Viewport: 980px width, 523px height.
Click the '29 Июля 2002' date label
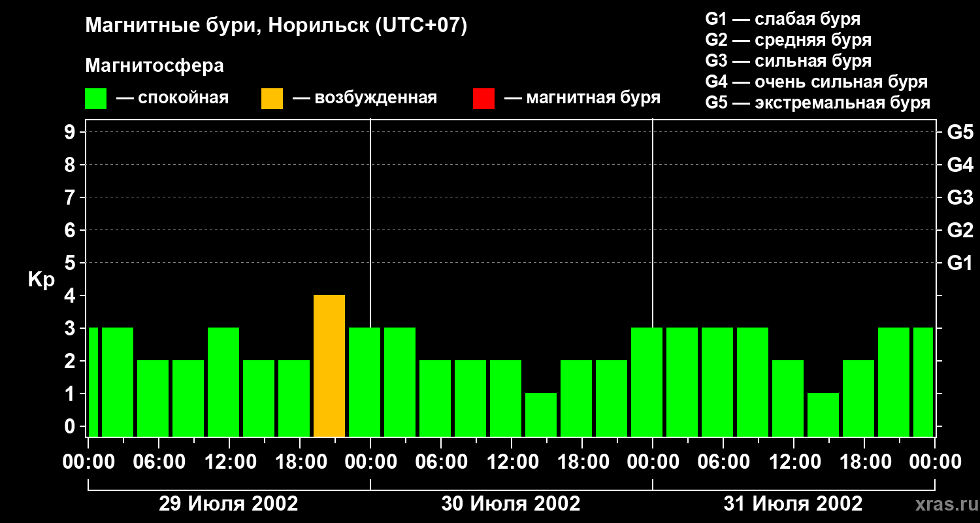[x=229, y=504]
